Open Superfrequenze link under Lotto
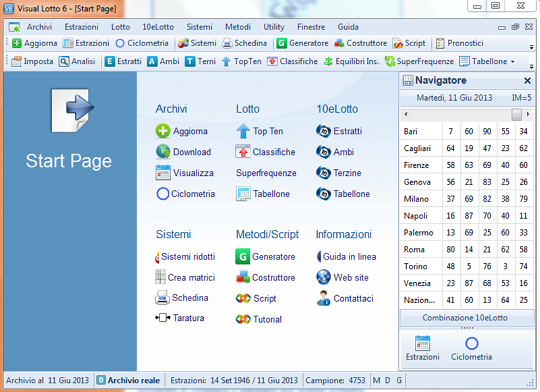The width and height of the screenshot is (540, 392). click(x=266, y=173)
